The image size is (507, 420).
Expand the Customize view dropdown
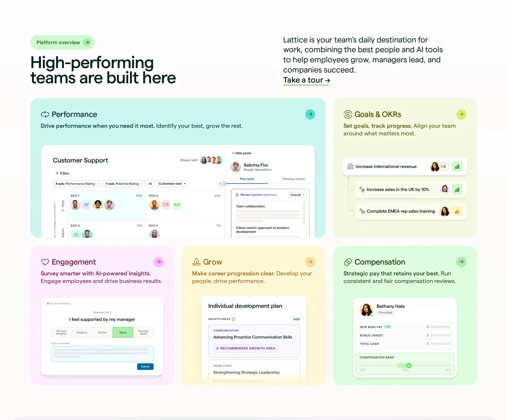[172, 184]
